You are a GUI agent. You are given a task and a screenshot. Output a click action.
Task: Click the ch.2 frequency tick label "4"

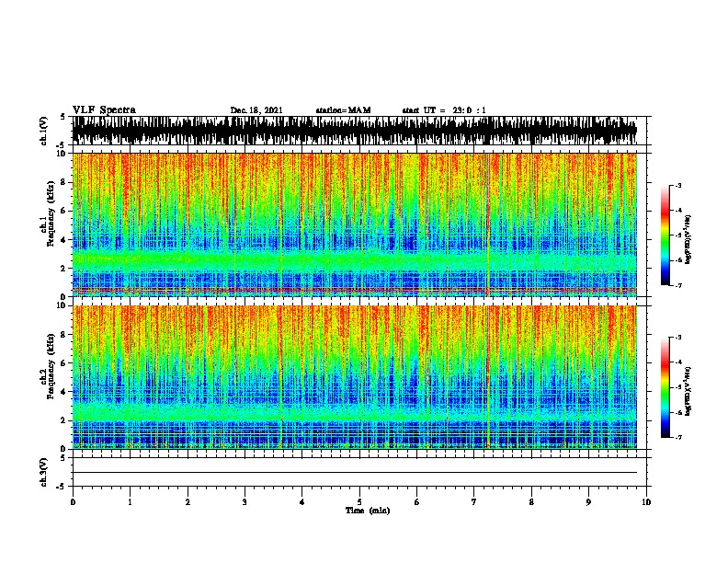tap(63, 392)
